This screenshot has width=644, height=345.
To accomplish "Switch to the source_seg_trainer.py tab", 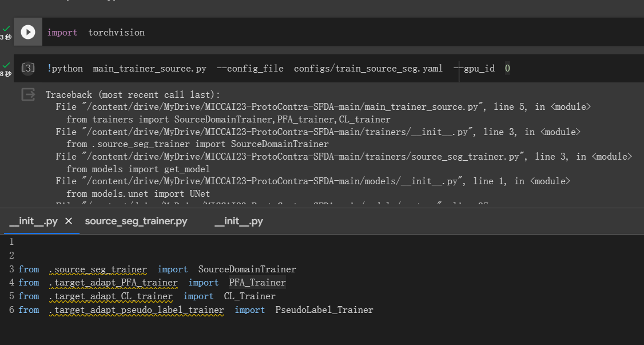I will click(136, 221).
